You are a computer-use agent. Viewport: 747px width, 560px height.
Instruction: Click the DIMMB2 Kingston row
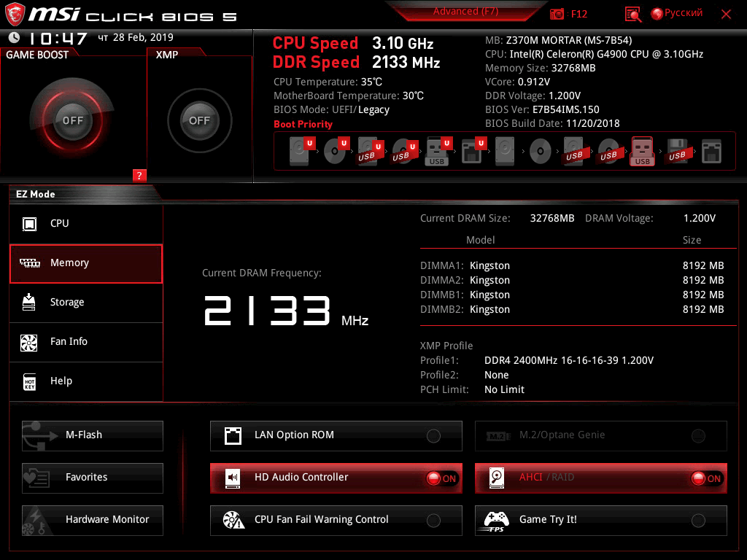click(x=572, y=309)
